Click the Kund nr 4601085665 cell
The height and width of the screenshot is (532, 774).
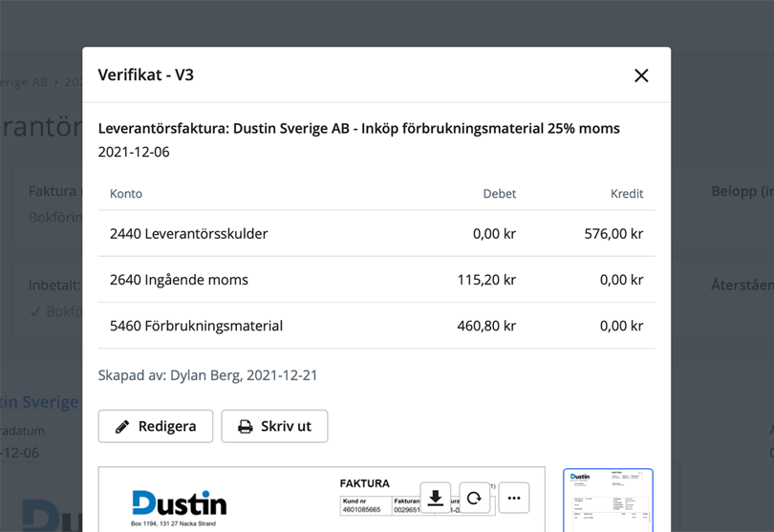click(366, 505)
